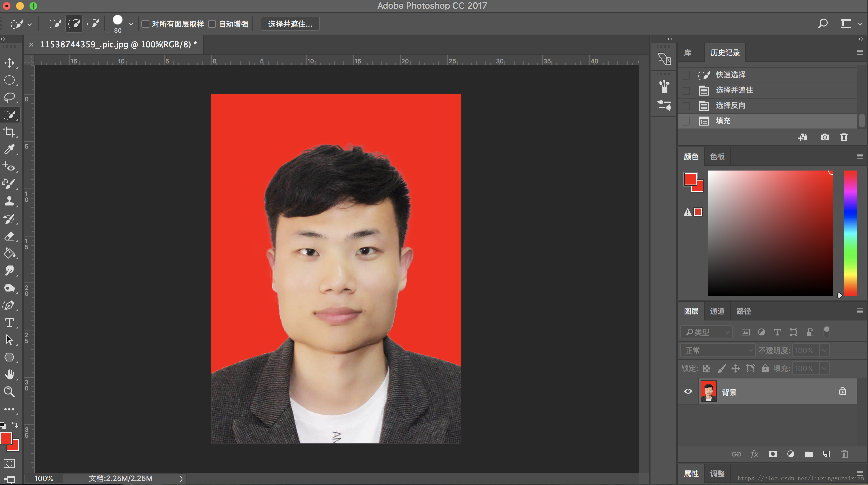Click the Lasso tool
Image resolution: width=868 pixels, height=485 pixels.
[9, 97]
